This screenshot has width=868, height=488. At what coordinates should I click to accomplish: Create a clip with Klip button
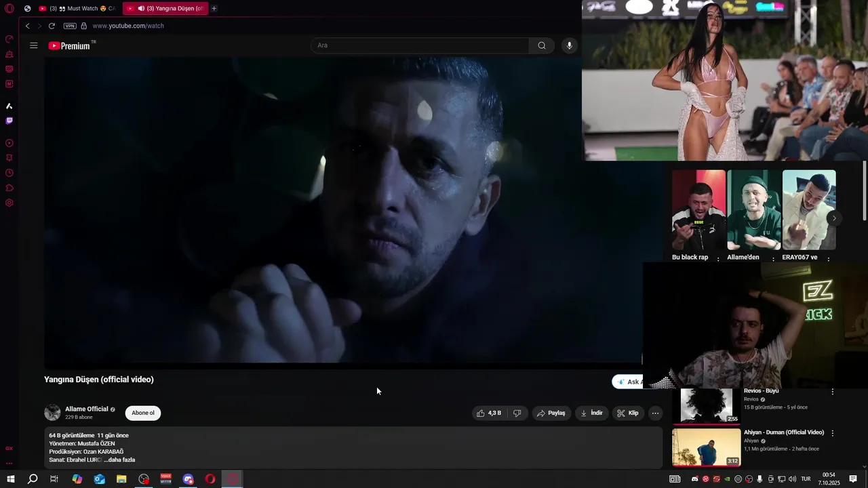(628, 413)
